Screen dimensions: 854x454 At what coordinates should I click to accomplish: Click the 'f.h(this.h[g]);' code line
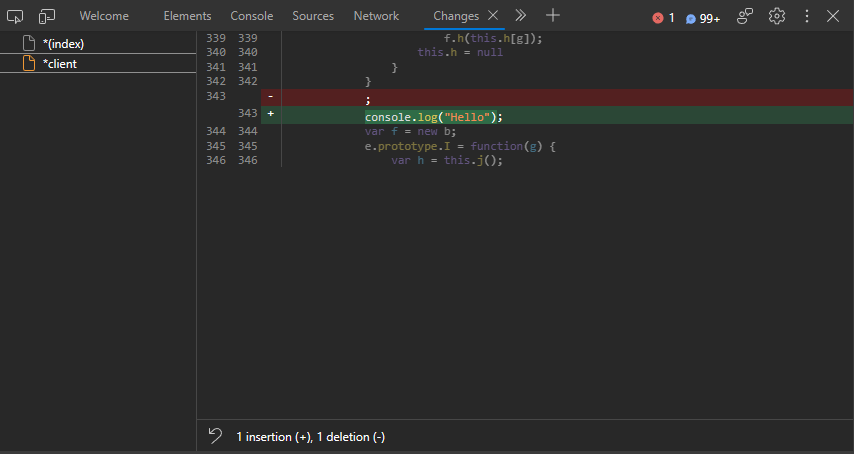pos(493,38)
